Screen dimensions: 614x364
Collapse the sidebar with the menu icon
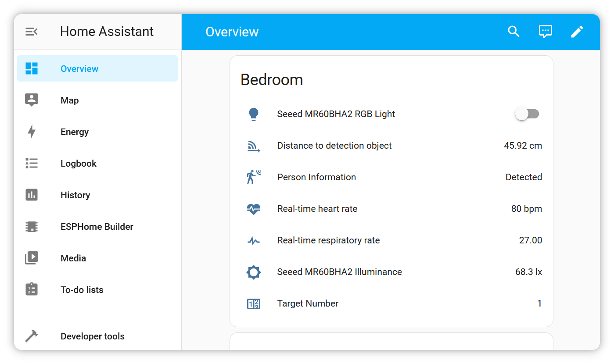pyautogui.click(x=32, y=32)
